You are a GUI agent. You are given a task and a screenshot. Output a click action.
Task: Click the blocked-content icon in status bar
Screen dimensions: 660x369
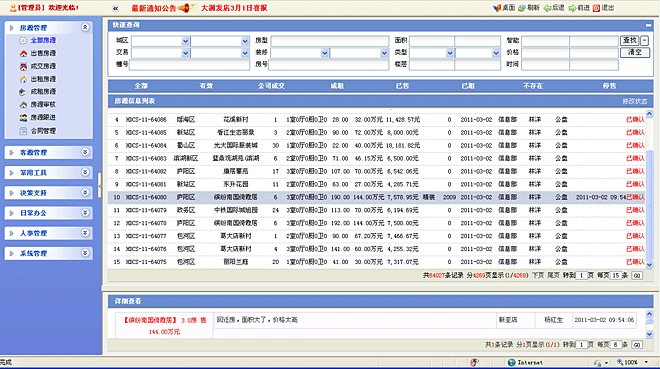click(x=474, y=362)
